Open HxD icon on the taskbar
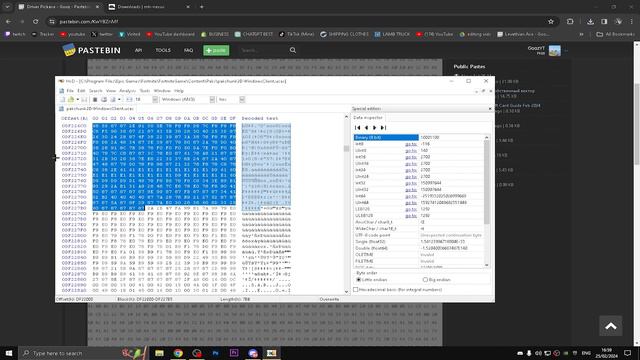Viewport: 640px width, 360px height. pos(271,353)
